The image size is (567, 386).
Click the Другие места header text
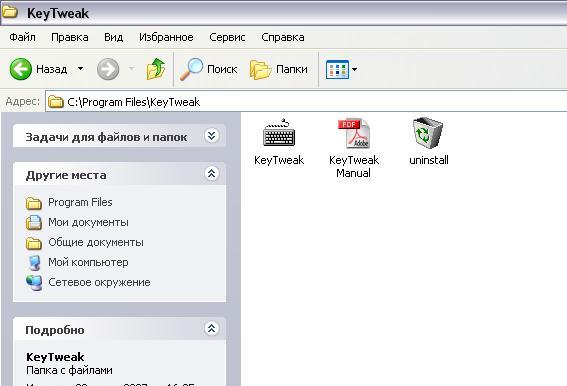(x=66, y=175)
